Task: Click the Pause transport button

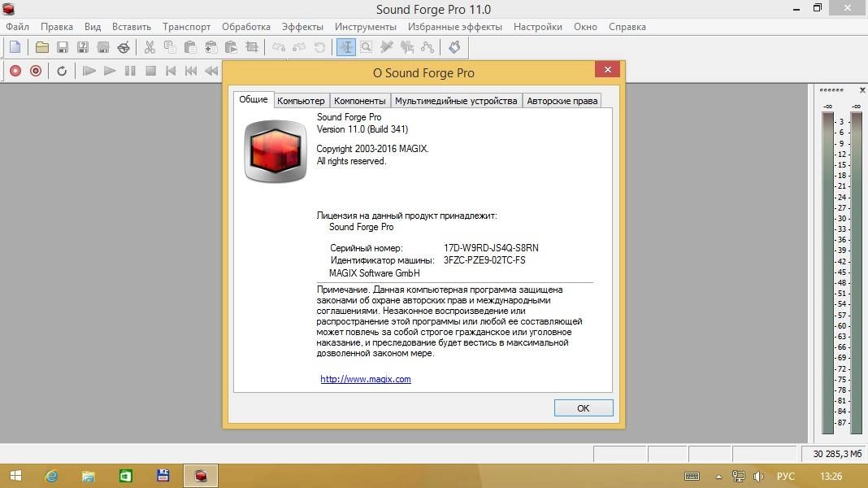Action: click(130, 71)
